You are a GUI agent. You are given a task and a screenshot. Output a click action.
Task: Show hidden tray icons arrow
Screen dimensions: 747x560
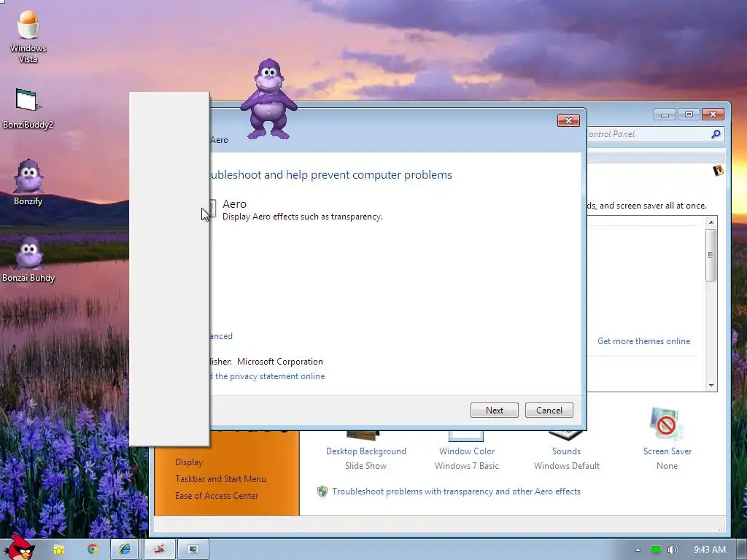[638, 550]
